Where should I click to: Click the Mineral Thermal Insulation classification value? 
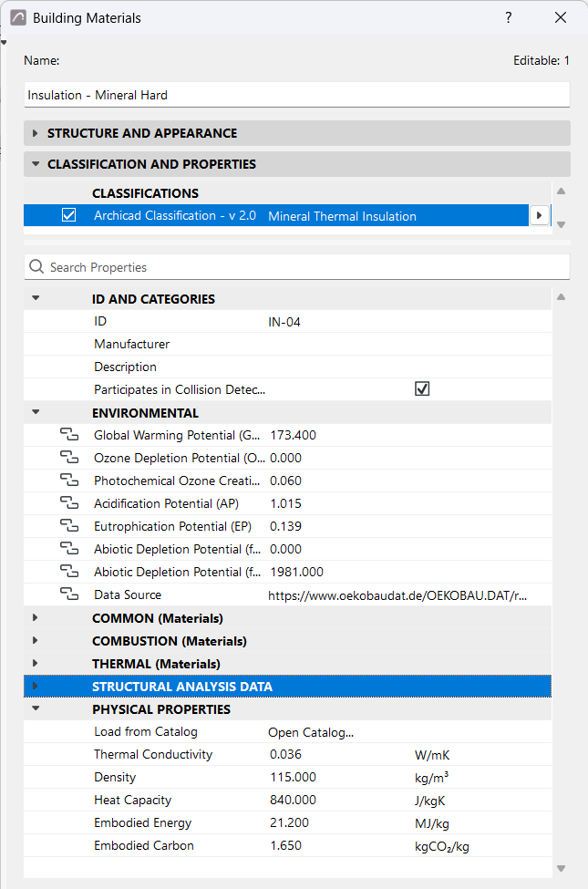[343, 216]
